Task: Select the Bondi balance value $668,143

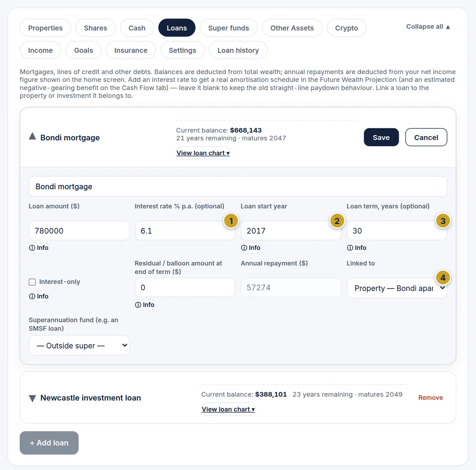Action: coord(246,130)
